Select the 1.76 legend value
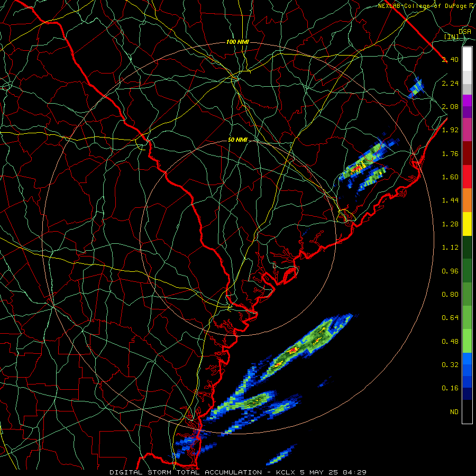 (450, 153)
